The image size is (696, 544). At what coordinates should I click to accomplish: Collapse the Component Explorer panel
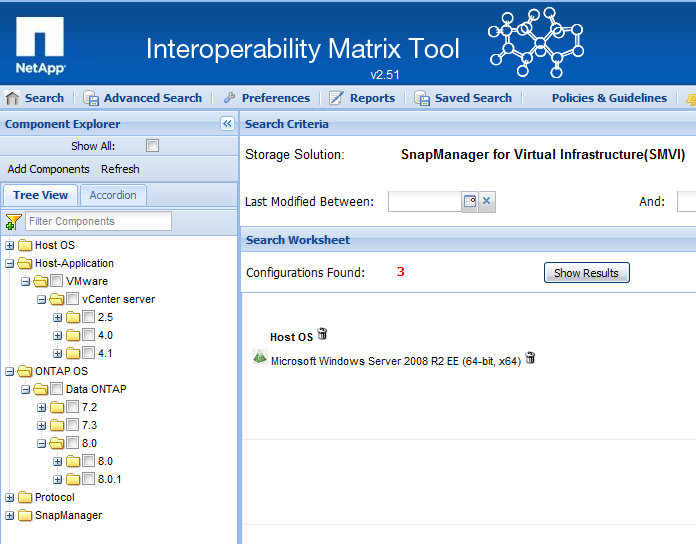click(x=227, y=124)
